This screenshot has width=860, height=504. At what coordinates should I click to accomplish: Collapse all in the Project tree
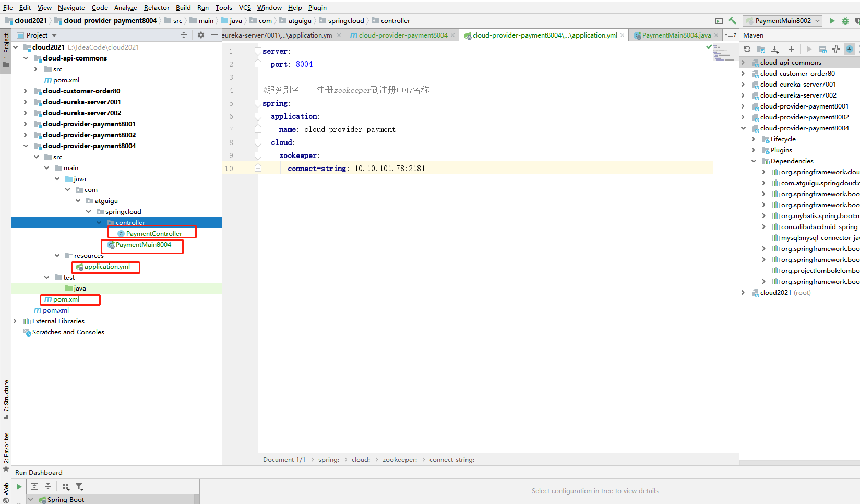pyautogui.click(x=184, y=35)
